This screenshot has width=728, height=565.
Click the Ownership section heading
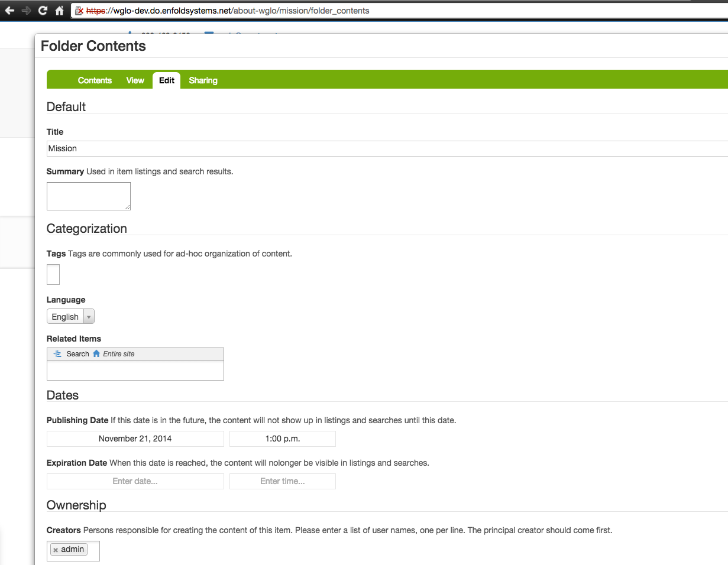(76, 505)
